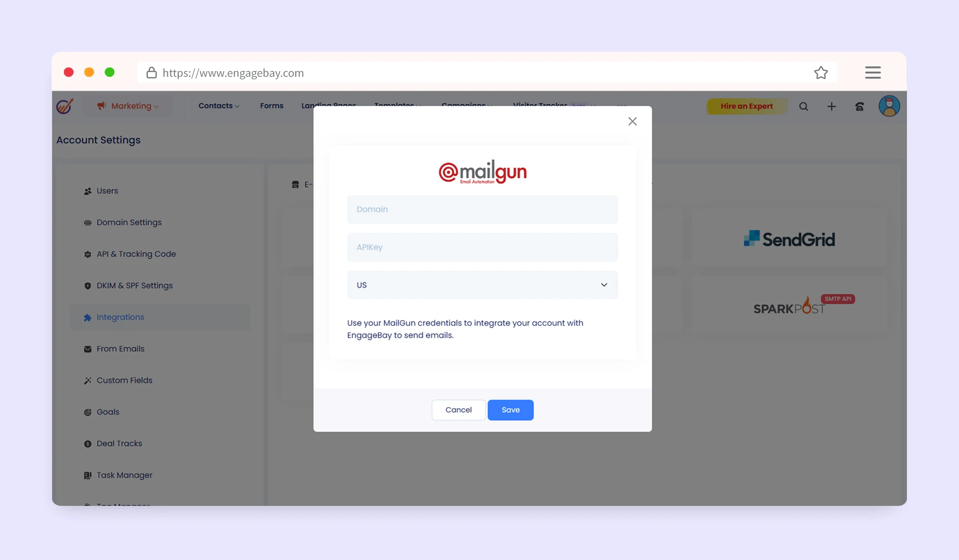Click the search magnifier icon in header
The width and height of the screenshot is (959, 560).
803,107
